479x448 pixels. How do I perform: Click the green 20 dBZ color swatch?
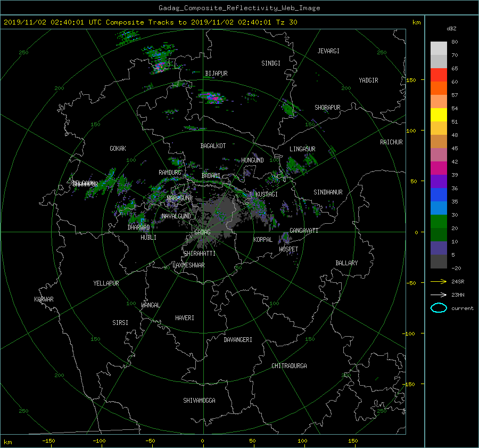coord(439,221)
